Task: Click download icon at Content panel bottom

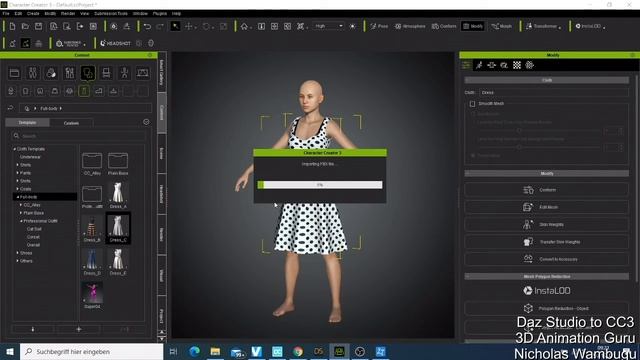Action: 33,329
